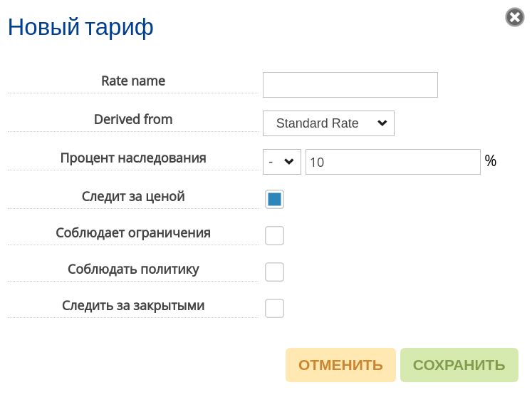Enable the Соблюдает ограничения checkbox

pyautogui.click(x=274, y=235)
